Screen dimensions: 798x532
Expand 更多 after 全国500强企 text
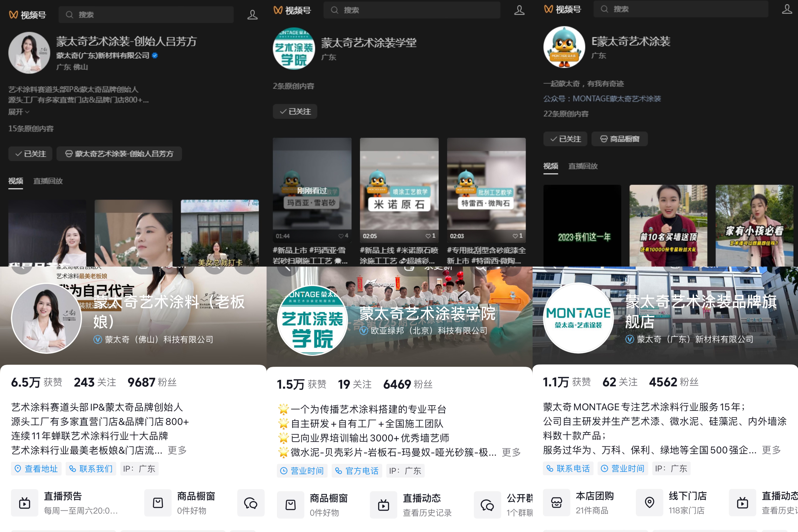[x=771, y=450]
